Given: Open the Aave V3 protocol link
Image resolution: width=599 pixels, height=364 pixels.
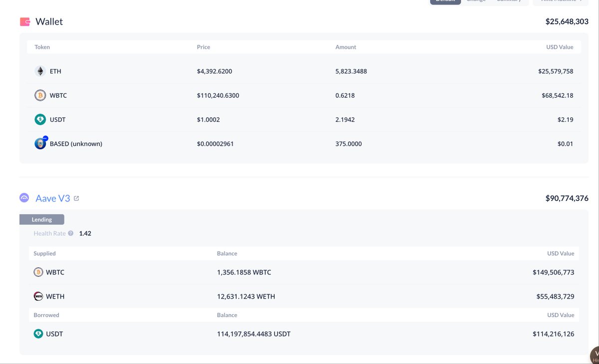Looking at the screenshot, I should coord(53,198).
